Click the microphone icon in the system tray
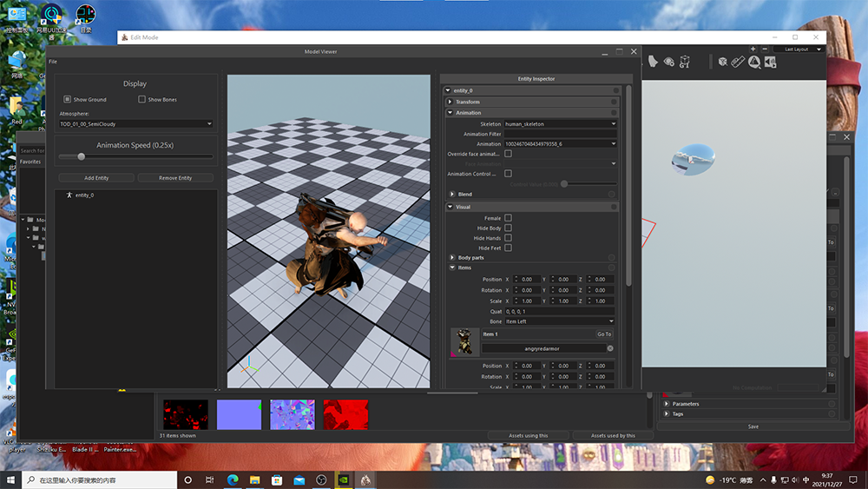Viewport: 868px width, 489px height. pos(773,479)
